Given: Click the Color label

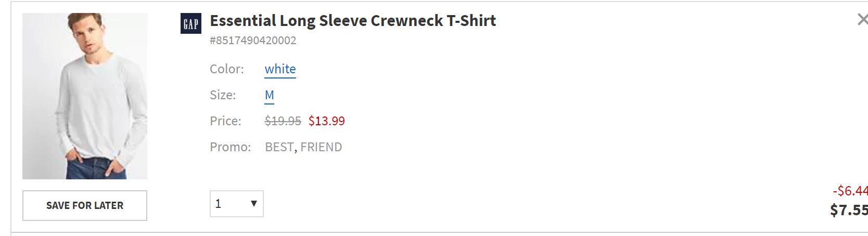Looking at the screenshot, I should [x=226, y=69].
